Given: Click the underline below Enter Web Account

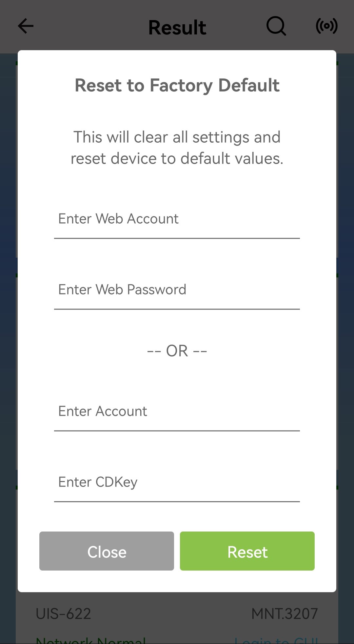Looking at the screenshot, I should 177,238.
